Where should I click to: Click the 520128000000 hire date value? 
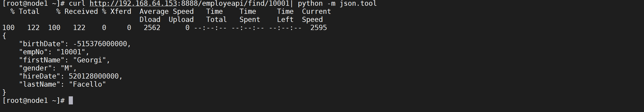tap(94, 76)
